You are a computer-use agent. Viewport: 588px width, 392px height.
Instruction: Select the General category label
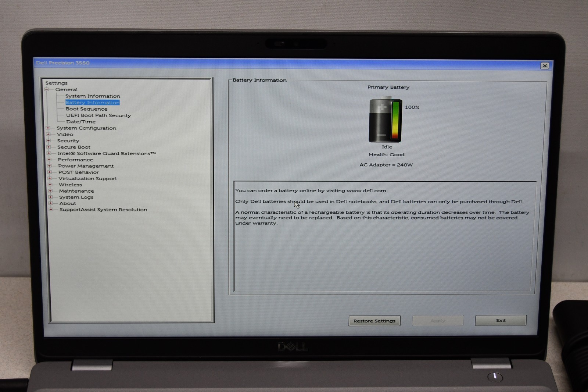click(x=67, y=89)
